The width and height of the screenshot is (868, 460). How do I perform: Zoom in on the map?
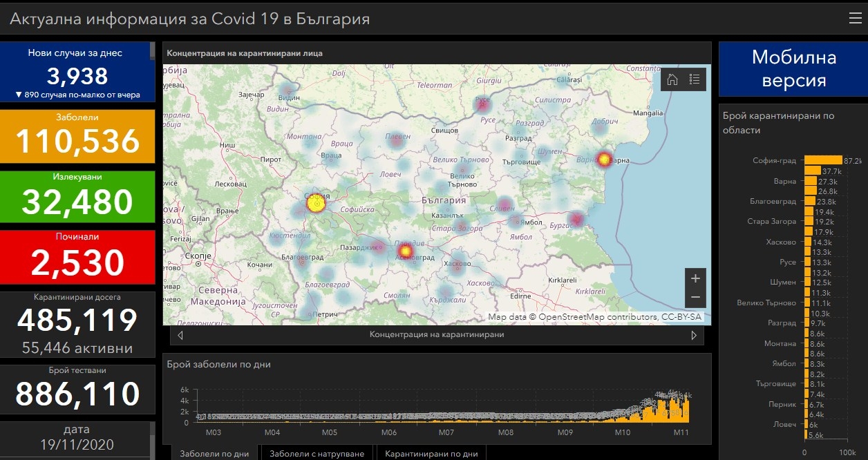point(695,278)
